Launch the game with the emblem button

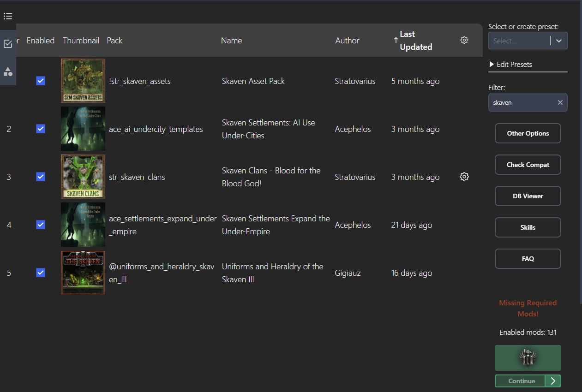(x=528, y=358)
